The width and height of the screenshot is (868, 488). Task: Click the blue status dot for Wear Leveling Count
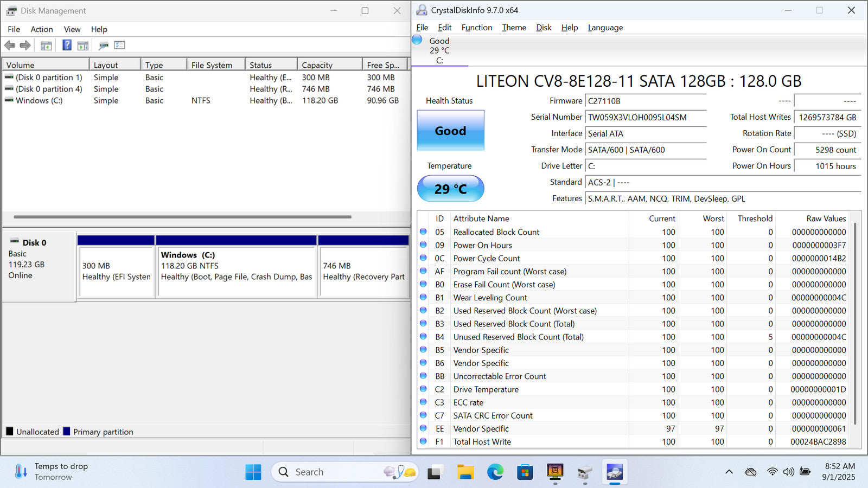click(423, 297)
